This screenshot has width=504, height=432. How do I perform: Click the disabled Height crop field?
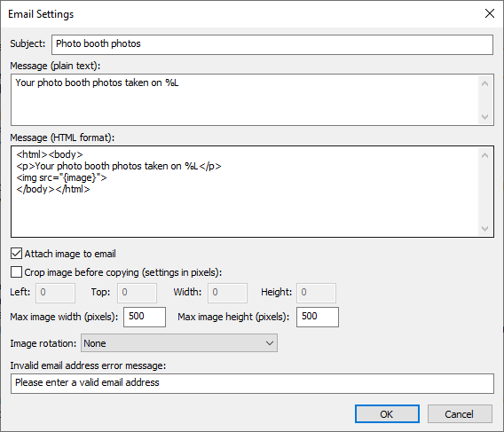316,293
